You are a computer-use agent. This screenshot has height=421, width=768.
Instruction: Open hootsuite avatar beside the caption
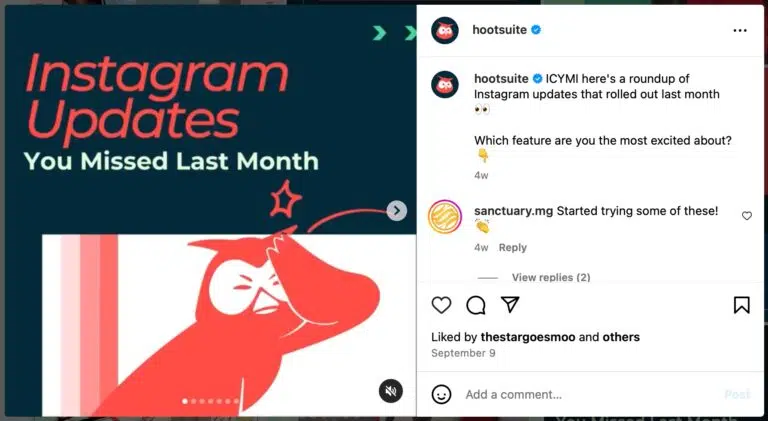[x=445, y=85]
